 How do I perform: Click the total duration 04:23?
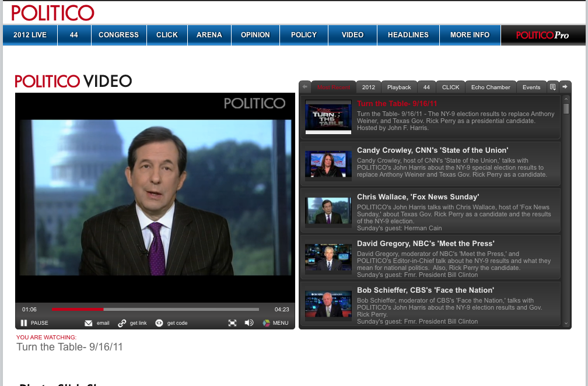pos(282,310)
